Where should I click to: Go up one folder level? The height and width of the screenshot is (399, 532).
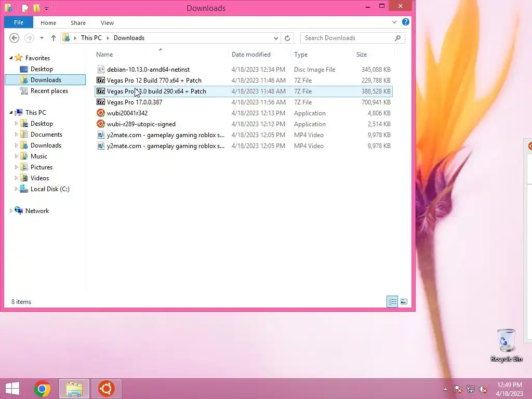[54, 38]
